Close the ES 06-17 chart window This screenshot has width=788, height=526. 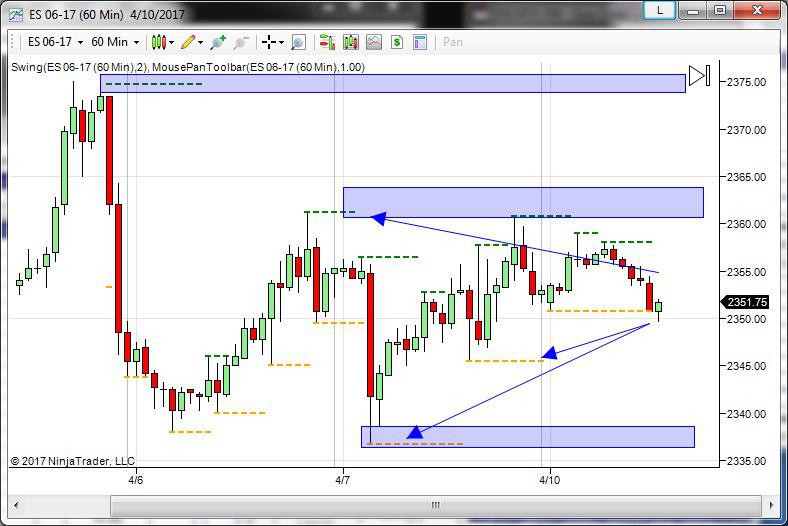coord(758,10)
